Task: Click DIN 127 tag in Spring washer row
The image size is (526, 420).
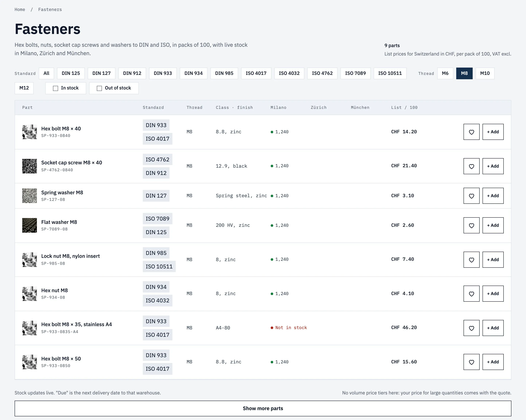Action: point(156,196)
